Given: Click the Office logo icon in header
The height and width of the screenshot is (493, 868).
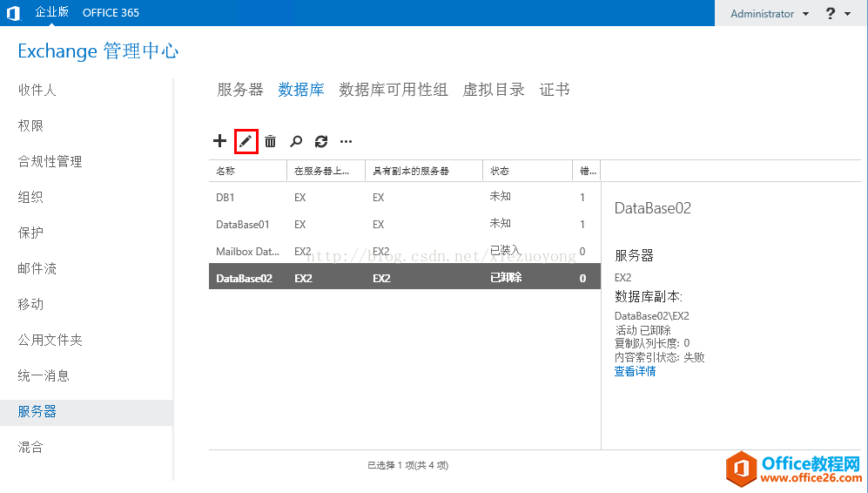Looking at the screenshot, I should point(14,13).
